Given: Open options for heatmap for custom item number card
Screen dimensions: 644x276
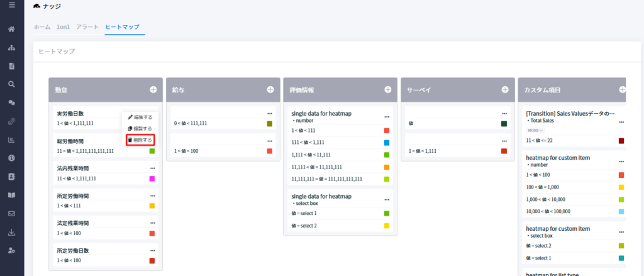Looking at the screenshot, I should pyautogui.click(x=621, y=161).
